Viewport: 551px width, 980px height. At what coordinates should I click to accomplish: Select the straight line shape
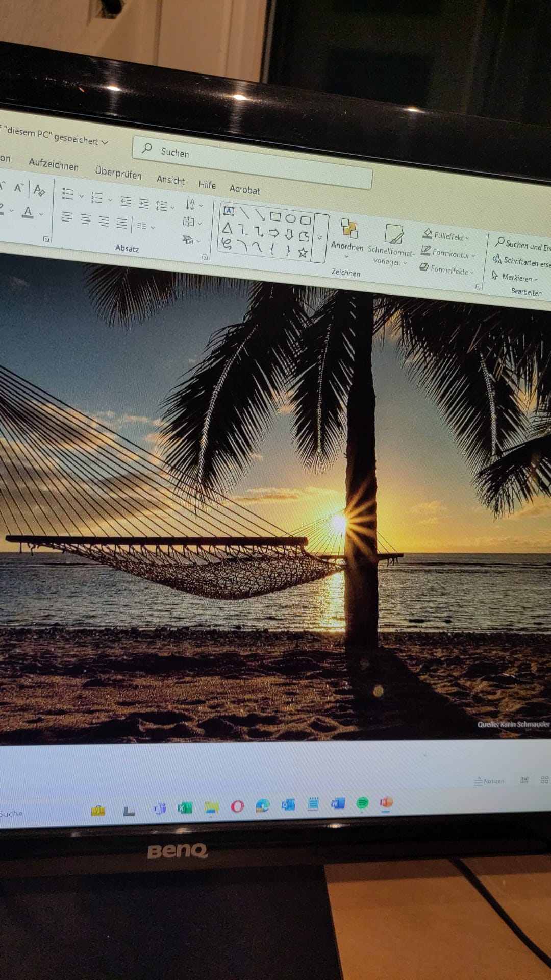pyautogui.click(x=244, y=213)
